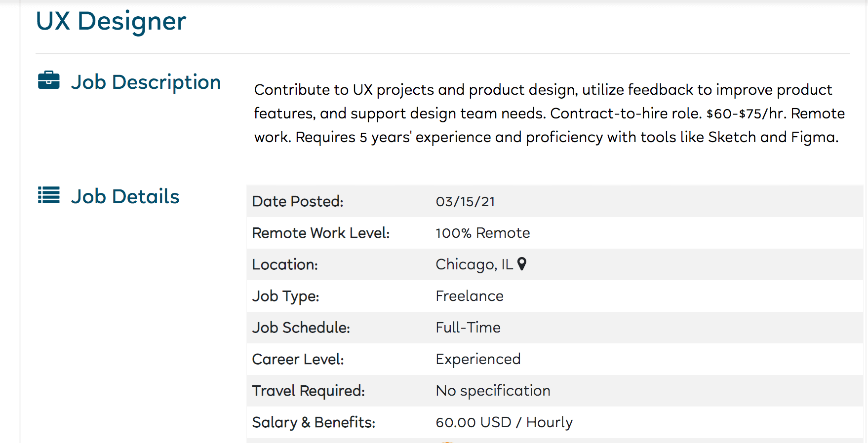868x443 pixels.
Task: Click the Job Description heading
Action: 146,82
